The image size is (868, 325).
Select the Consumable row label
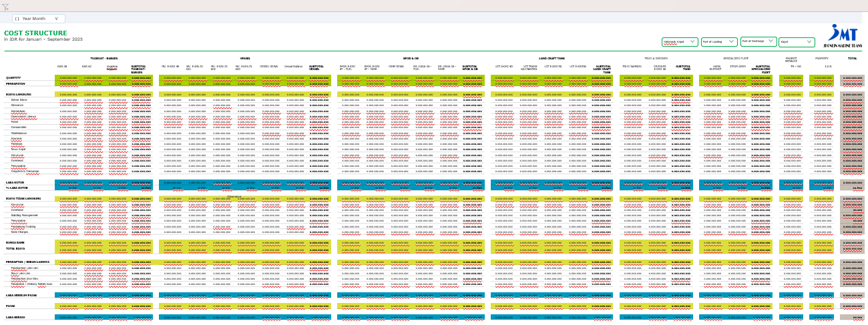tap(19, 127)
